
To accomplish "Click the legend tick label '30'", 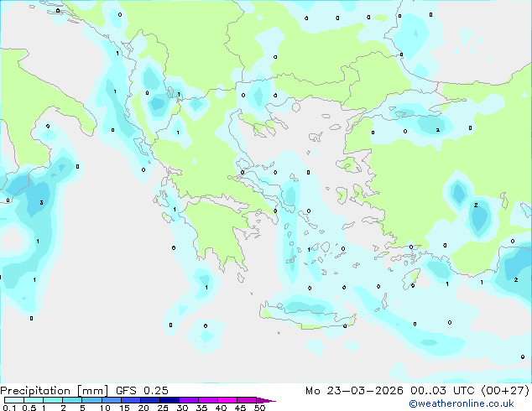I will pyautogui.click(x=182, y=408).
